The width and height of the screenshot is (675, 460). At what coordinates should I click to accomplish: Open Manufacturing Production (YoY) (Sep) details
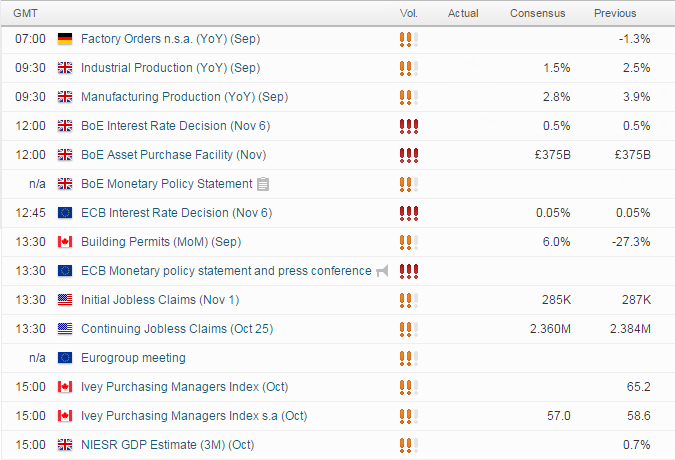pos(184,97)
